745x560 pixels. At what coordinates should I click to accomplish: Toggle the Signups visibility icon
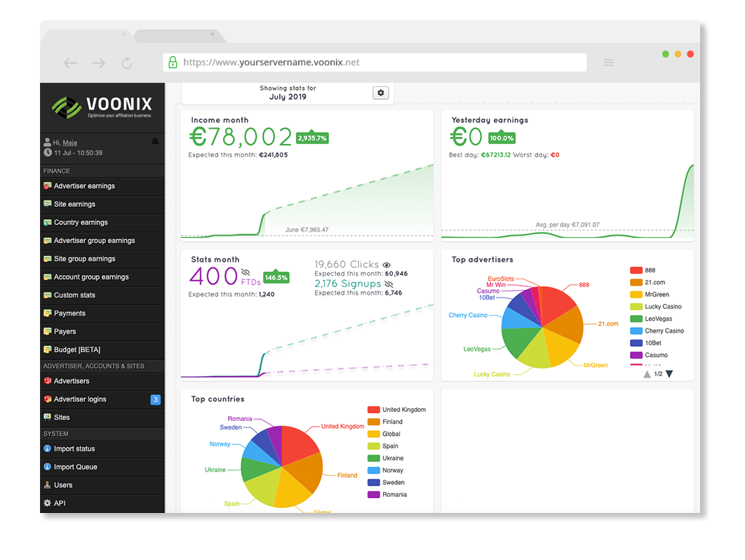point(388,285)
